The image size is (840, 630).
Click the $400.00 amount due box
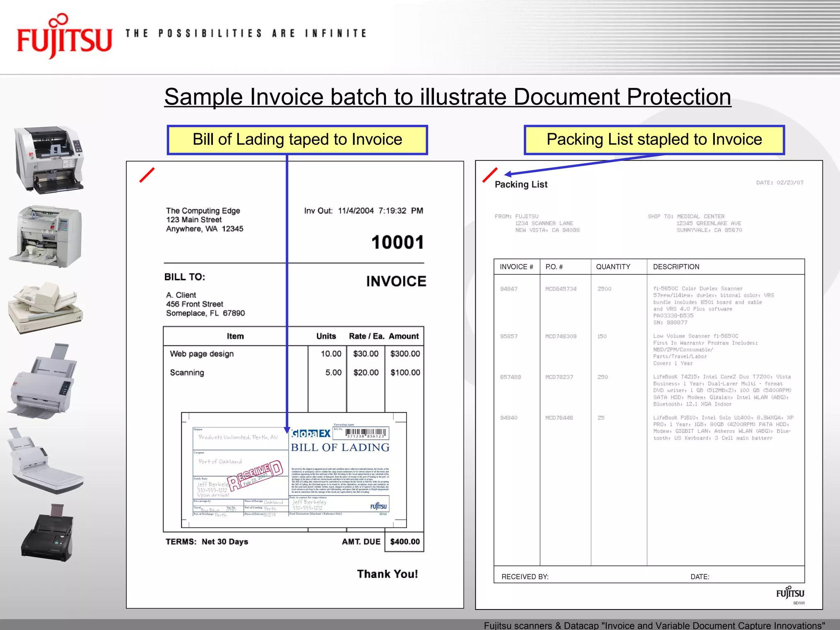(404, 542)
